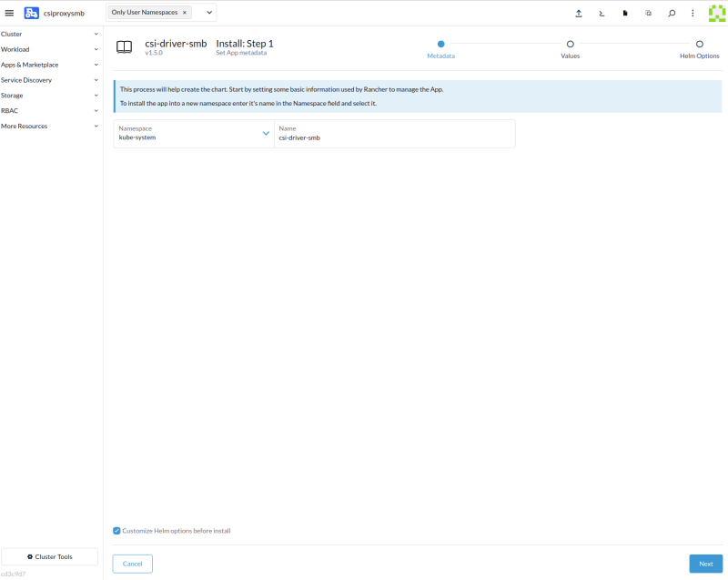728x580 pixels.
Task: Click the Install: Step 1 heading
Action: (245, 44)
